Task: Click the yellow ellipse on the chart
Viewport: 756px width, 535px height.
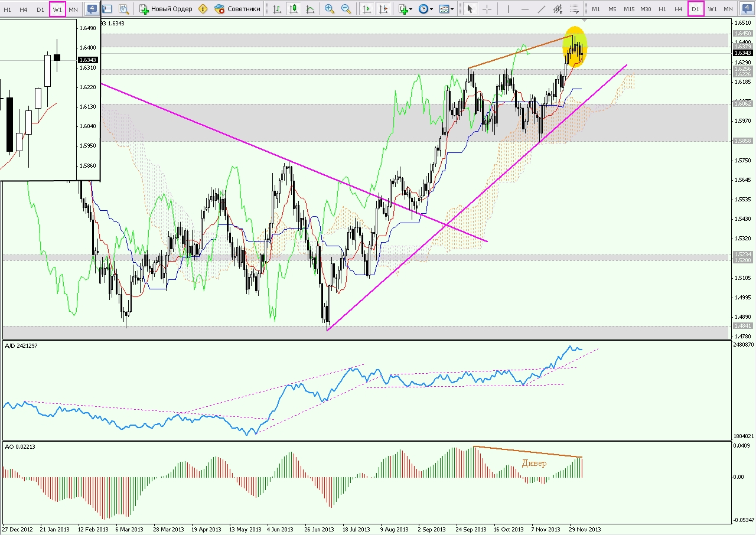Action: tap(575, 47)
